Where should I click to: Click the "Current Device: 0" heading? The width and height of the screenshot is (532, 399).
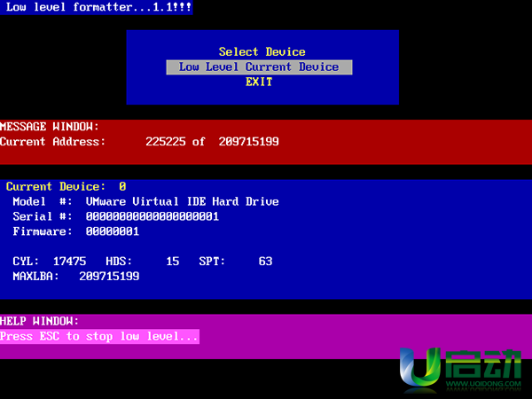click(66, 187)
